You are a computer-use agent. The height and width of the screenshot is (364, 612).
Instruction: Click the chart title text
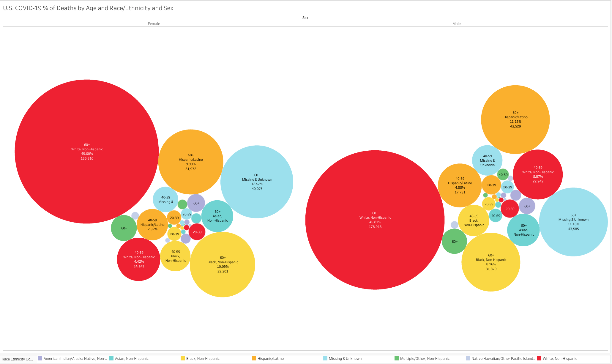tap(88, 8)
